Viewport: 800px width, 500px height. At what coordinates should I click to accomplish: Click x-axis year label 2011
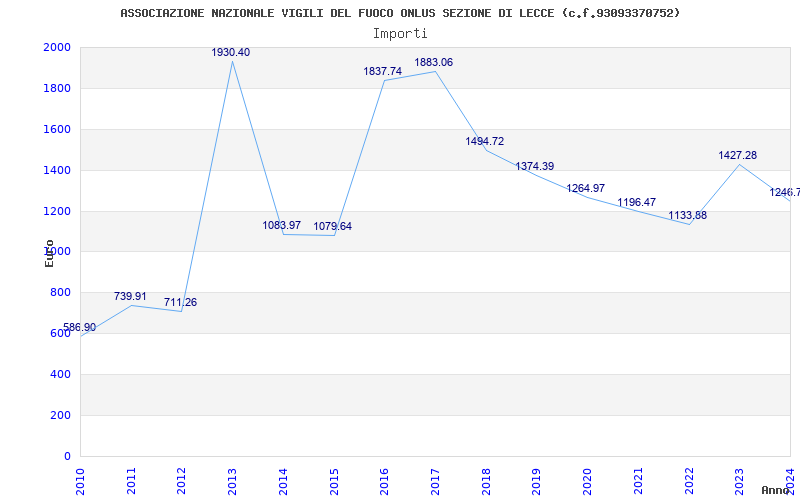[131, 481]
